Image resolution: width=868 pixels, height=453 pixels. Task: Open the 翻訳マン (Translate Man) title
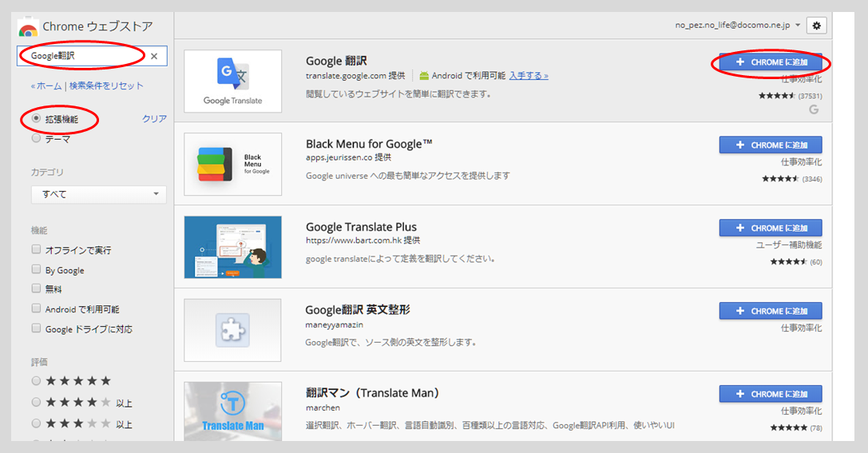[373, 393]
